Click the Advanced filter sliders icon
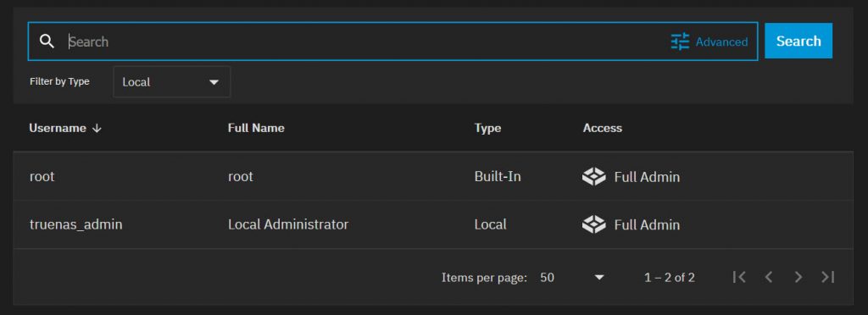The width and height of the screenshot is (868, 315). click(x=680, y=41)
